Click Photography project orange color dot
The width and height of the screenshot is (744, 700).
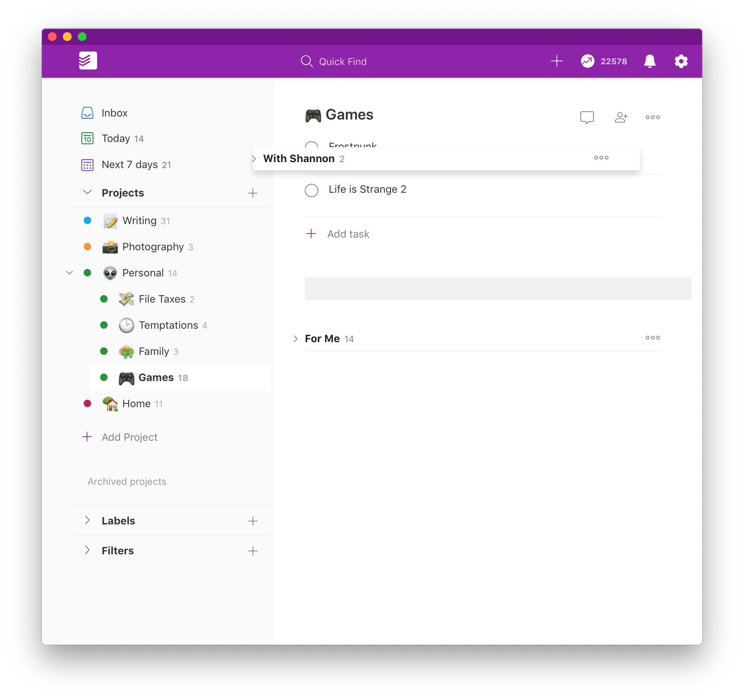pos(87,247)
